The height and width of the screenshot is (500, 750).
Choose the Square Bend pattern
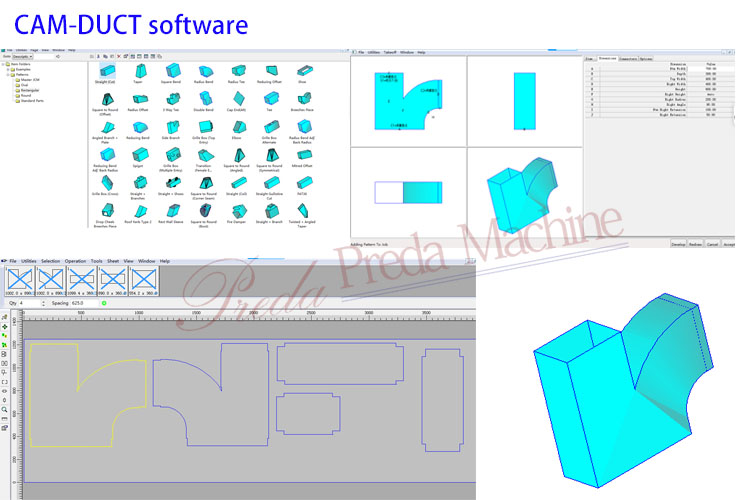172,71
